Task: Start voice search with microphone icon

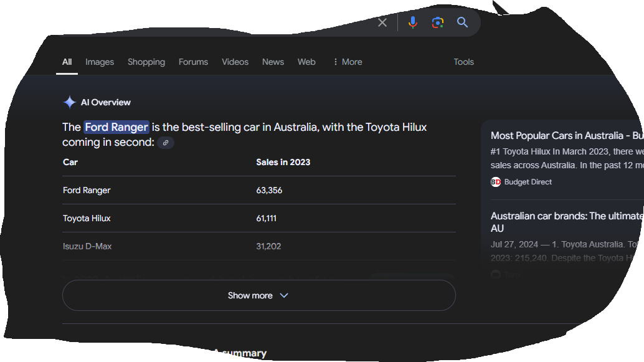Action: point(412,22)
